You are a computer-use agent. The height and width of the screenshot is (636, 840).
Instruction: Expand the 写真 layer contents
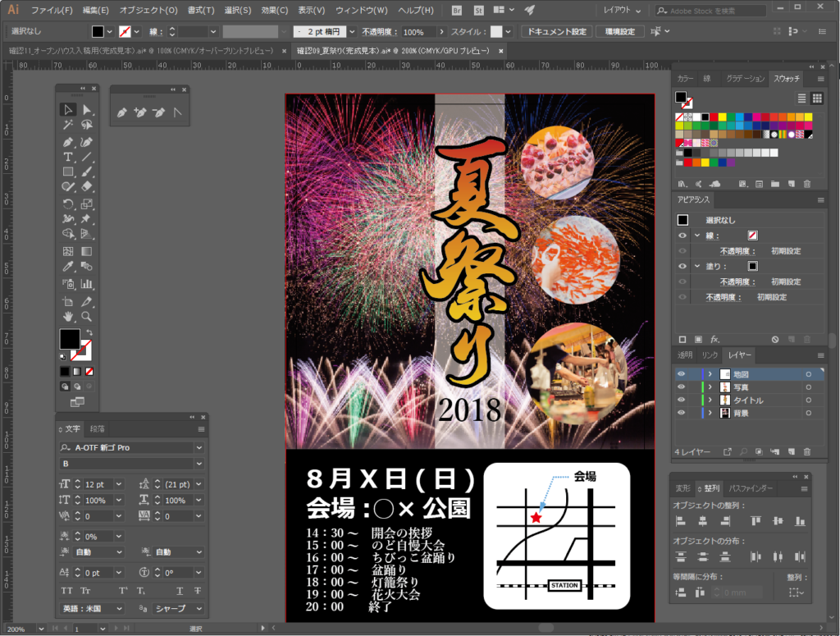tap(710, 387)
